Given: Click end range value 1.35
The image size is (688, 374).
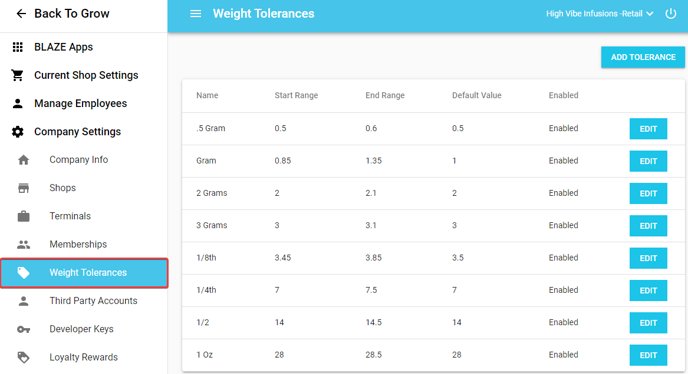Looking at the screenshot, I should point(373,161).
